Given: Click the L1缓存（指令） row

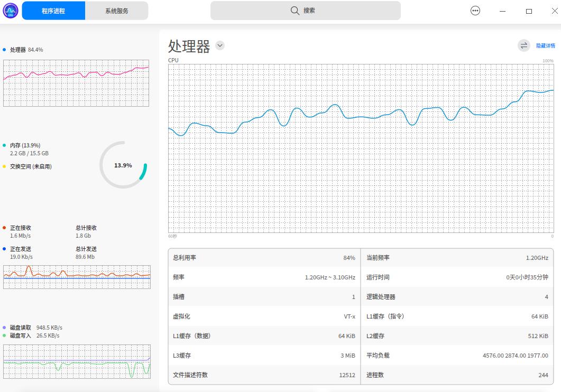Looking at the screenshot, I should pyautogui.click(x=457, y=316).
